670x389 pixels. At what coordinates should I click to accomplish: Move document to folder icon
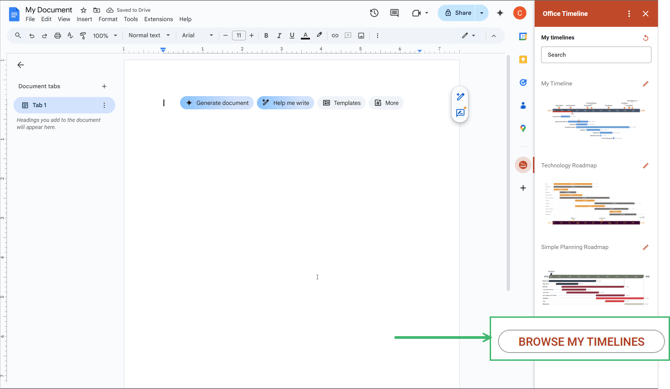[97, 10]
